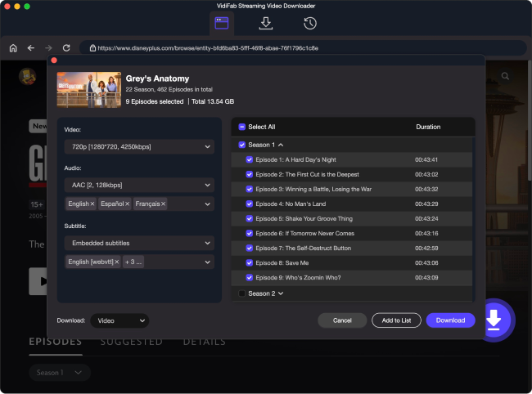Image resolution: width=532 pixels, height=394 pixels.
Task: Open the browser tab icon in top bar
Action: point(222,24)
